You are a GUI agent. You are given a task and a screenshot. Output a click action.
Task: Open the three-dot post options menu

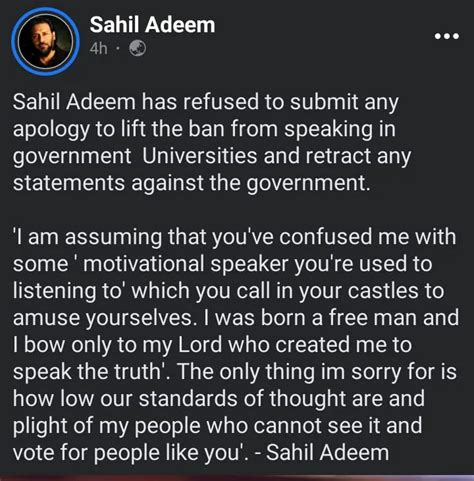click(447, 36)
